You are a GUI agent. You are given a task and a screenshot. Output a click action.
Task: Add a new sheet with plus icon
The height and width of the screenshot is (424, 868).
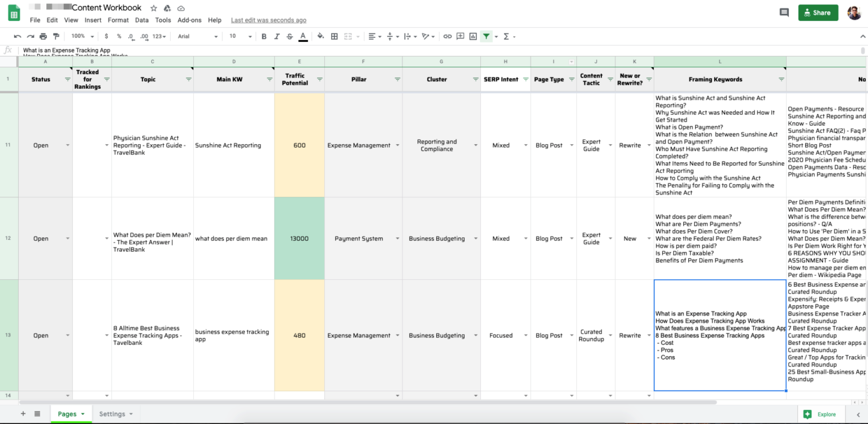[23, 414]
